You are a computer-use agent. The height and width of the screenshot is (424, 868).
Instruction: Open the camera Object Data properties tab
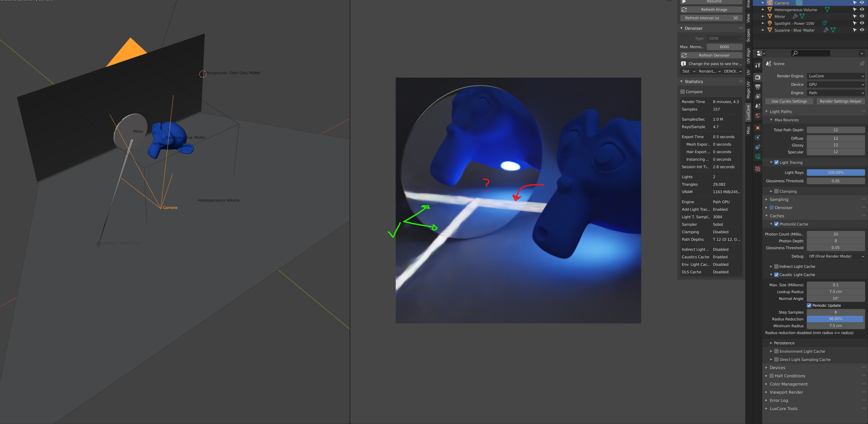tap(758, 157)
